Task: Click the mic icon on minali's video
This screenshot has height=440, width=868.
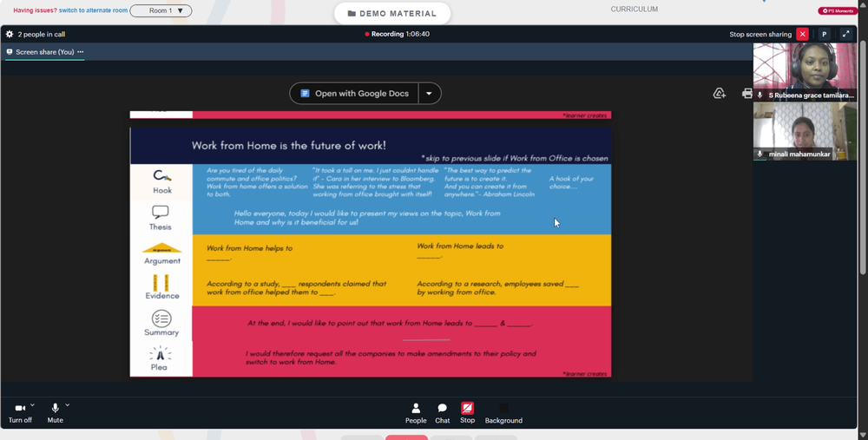Action: point(759,154)
